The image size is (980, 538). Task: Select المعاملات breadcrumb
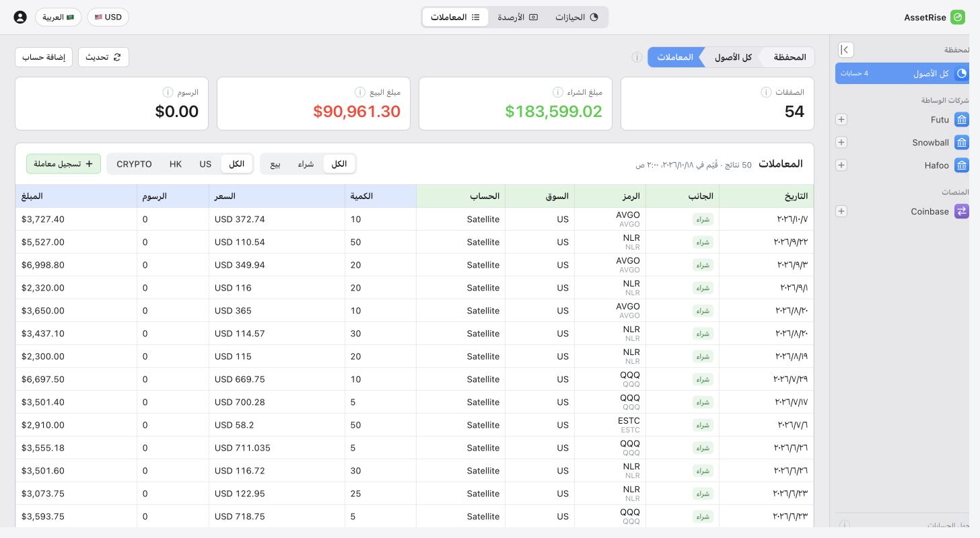point(675,57)
